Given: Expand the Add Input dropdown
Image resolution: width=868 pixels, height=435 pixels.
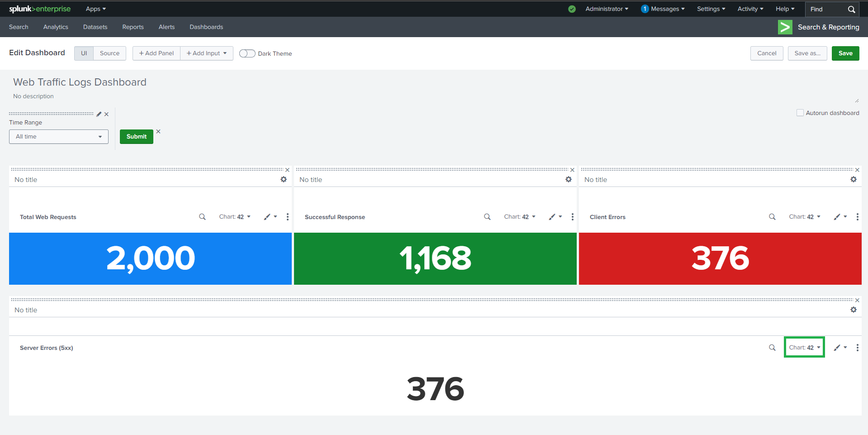Looking at the screenshot, I should (207, 53).
